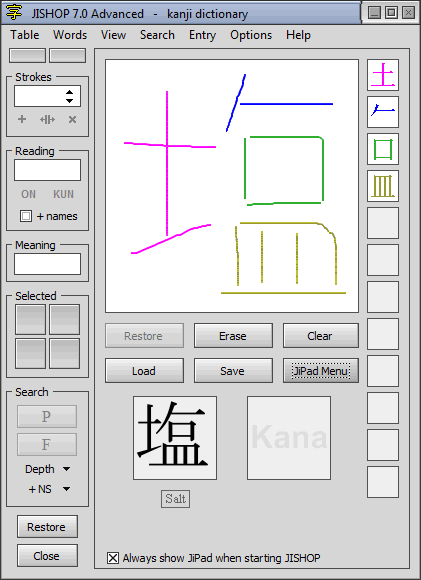Decrease stroke count with down arrow
This screenshot has width=421, height=580.
[69, 101]
